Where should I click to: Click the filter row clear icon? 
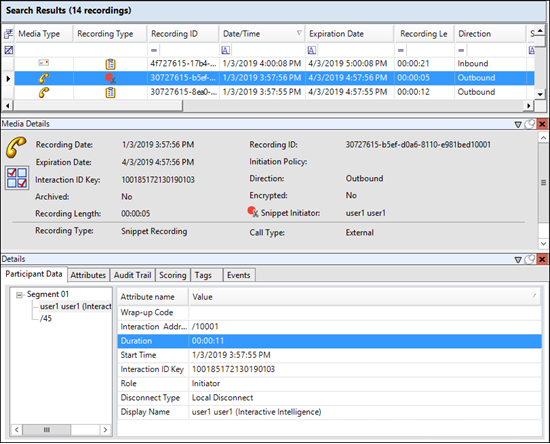tap(8, 50)
